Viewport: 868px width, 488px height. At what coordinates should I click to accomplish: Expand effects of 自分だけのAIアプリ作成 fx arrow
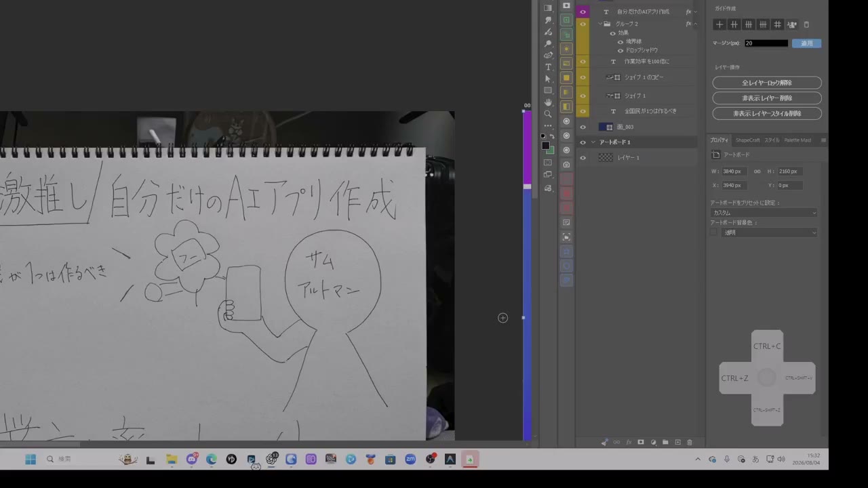pos(695,12)
